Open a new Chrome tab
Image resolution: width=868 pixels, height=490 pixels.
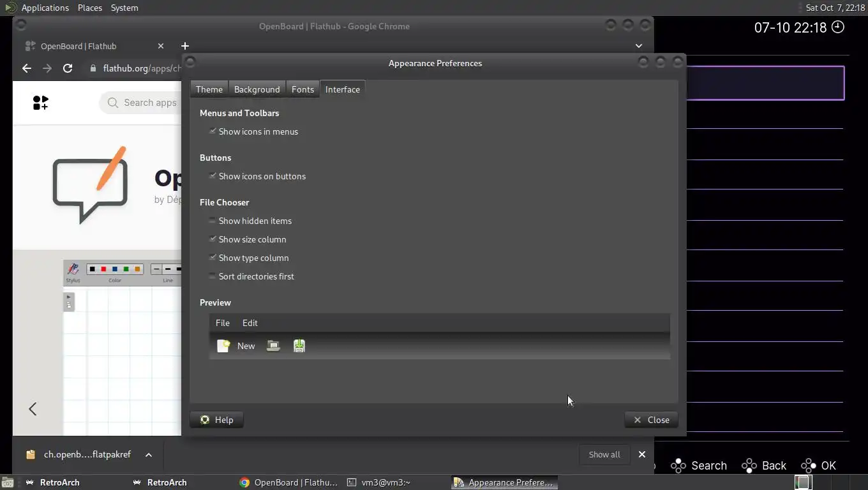point(184,46)
